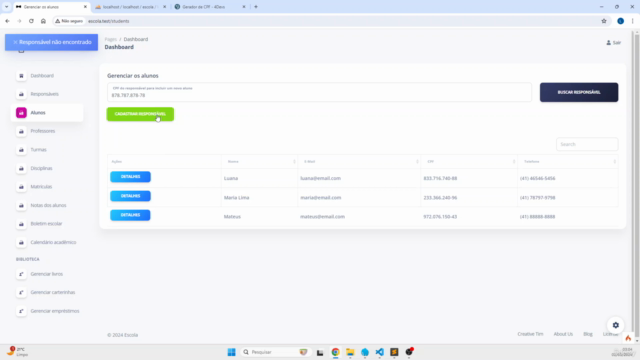Open the Windows Start button
The height and width of the screenshot is (360, 640).
point(231,352)
